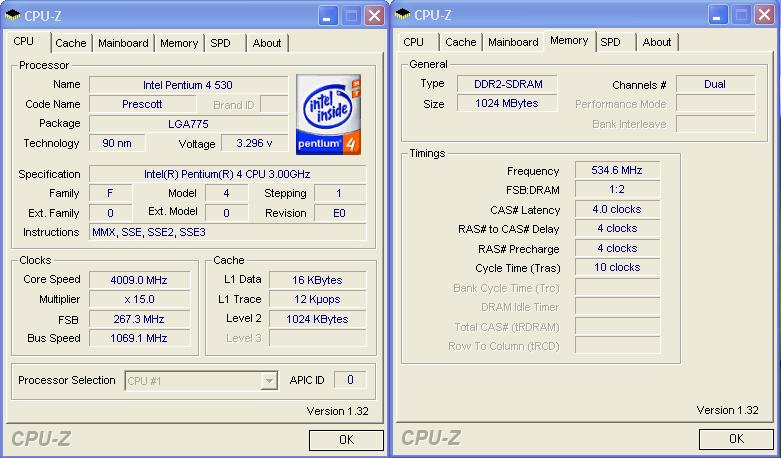Select Memory tab in right CPU-Z window
The height and width of the screenshot is (458, 781).
click(x=569, y=40)
